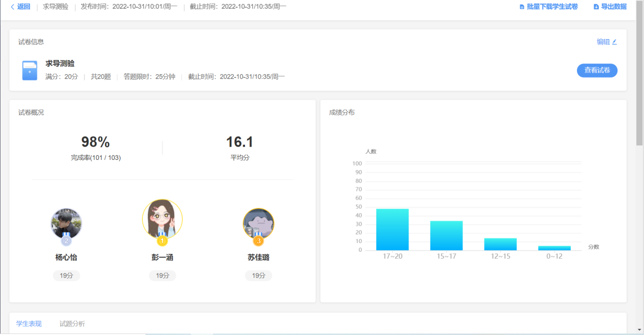Click the 导出数据 link text

[614, 7]
